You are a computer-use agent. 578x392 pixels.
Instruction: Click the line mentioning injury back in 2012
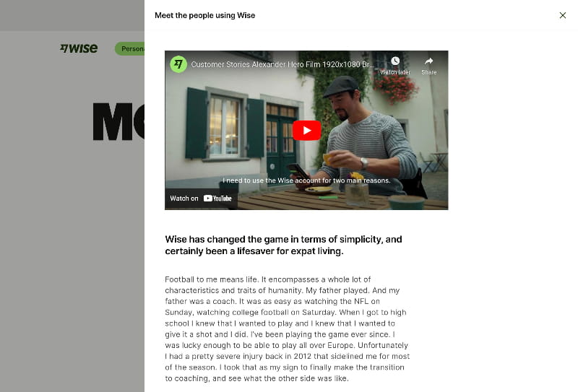[x=287, y=356]
